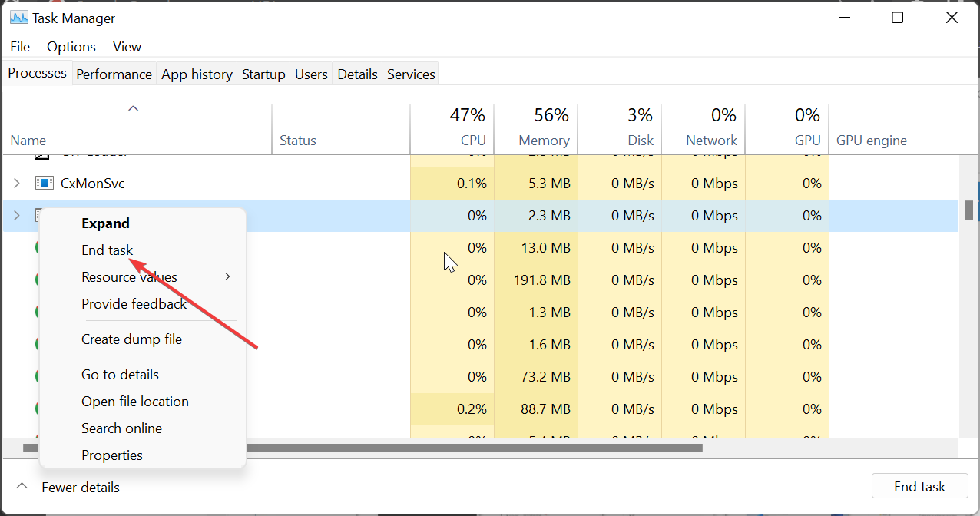Click the 1.6 MB memory value

click(x=551, y=345)
